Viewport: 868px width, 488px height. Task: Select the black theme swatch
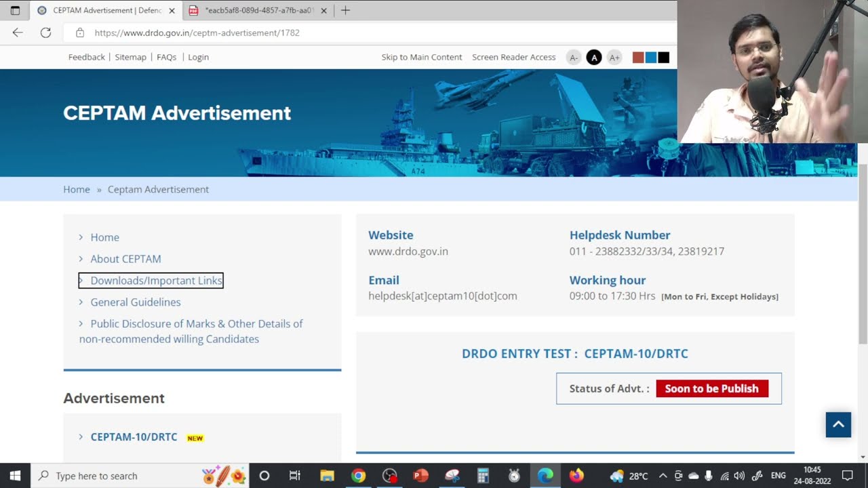click(664, 58)
